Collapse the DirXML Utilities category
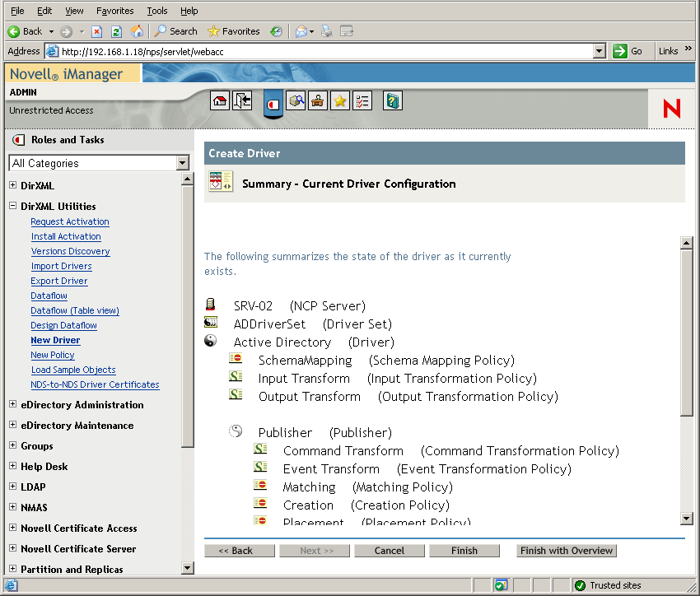 [x=13, y=206]
